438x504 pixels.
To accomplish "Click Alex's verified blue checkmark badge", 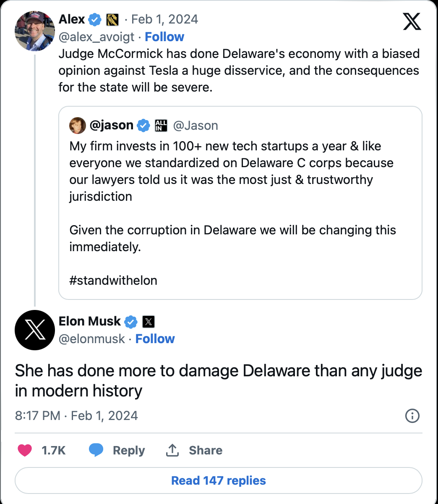I will coord(95,19).
